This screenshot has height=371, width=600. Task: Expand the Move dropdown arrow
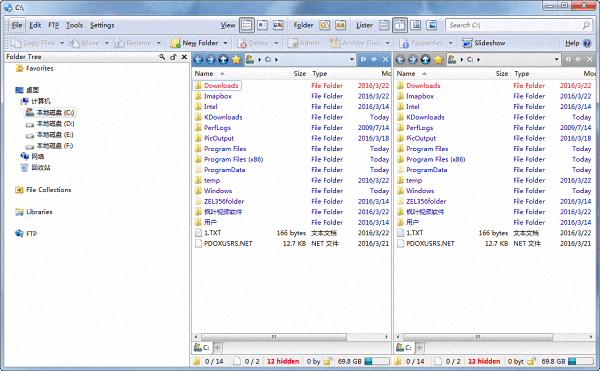pos(106,43)
